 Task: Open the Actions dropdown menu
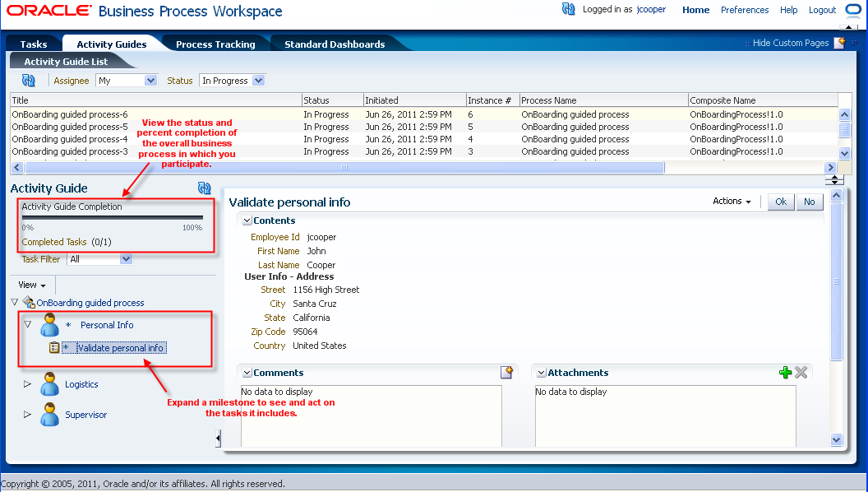click(x=732, y=201)
